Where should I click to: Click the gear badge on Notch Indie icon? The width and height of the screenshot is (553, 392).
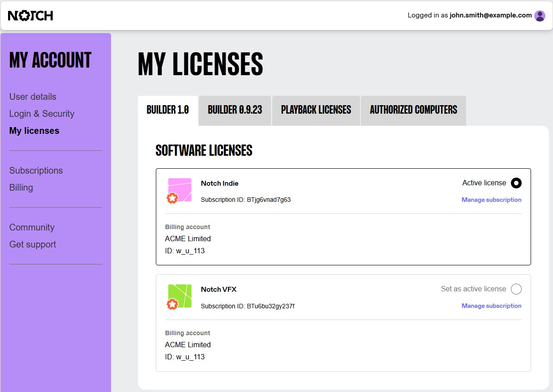[x=172, y=198]
